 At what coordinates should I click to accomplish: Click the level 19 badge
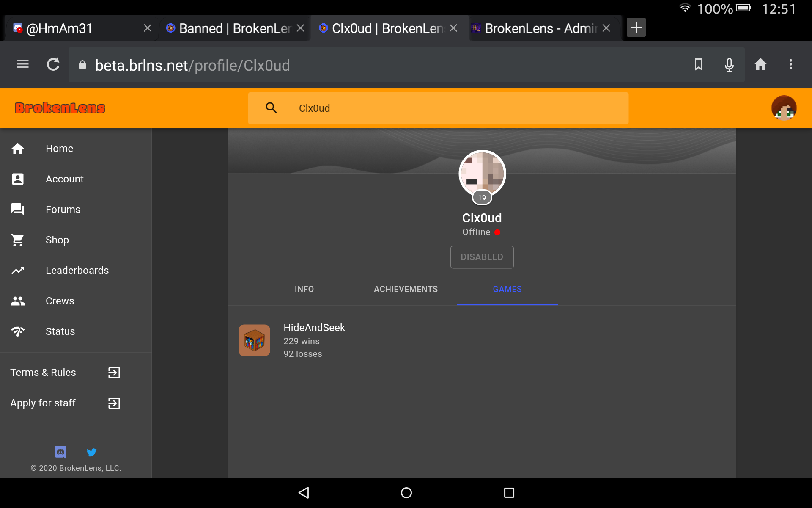pyautogui.click(x=482, y=198)
